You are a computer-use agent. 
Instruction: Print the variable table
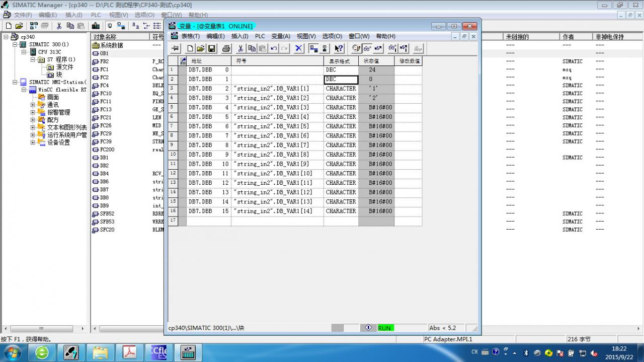point(226,48)
